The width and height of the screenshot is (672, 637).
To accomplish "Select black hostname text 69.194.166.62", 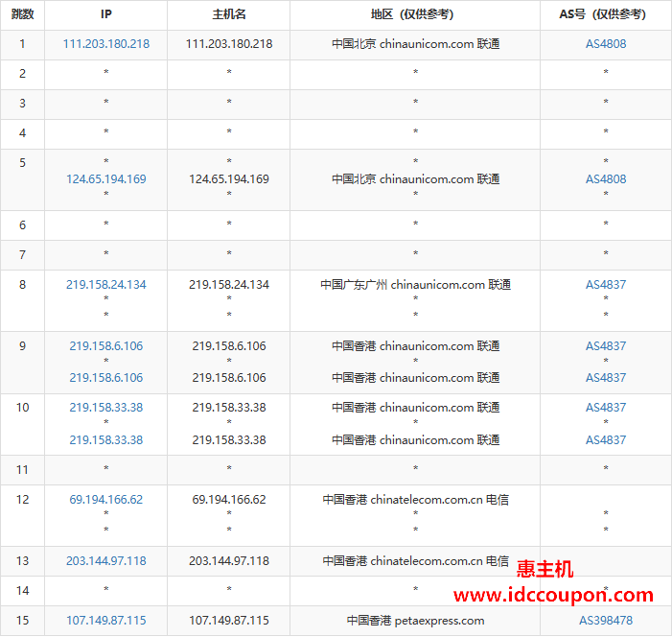I will (229, 499).
